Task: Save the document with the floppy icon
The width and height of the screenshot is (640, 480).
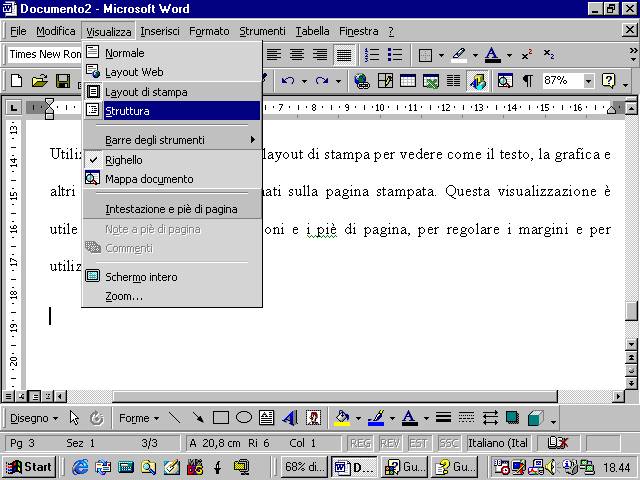Action: click(63, 81)
